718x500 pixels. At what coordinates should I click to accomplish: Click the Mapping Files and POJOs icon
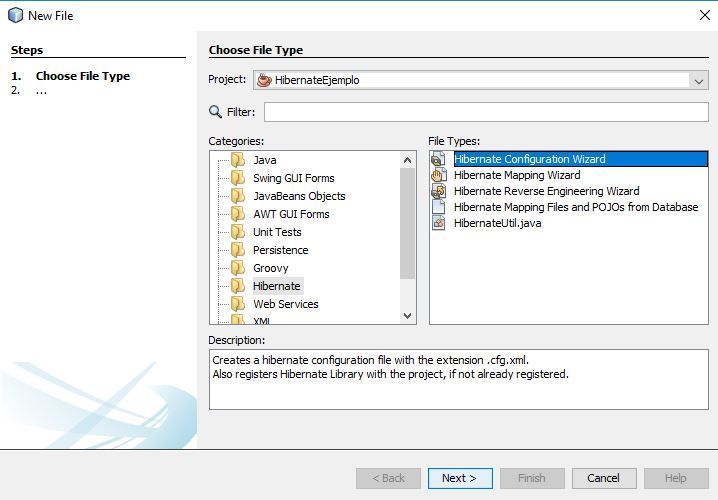tap(439, 207)
